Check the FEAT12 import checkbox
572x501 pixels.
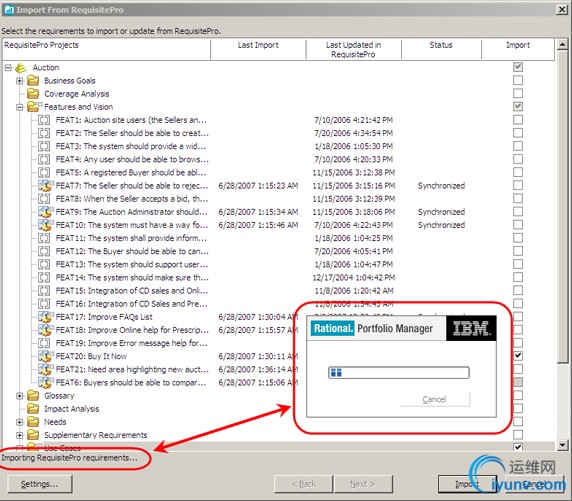518,251
